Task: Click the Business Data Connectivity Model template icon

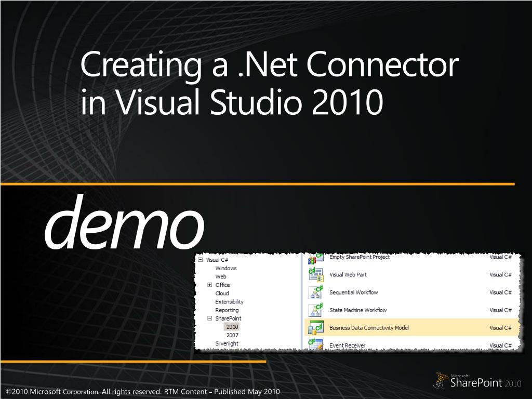Action: coord(315,328)
